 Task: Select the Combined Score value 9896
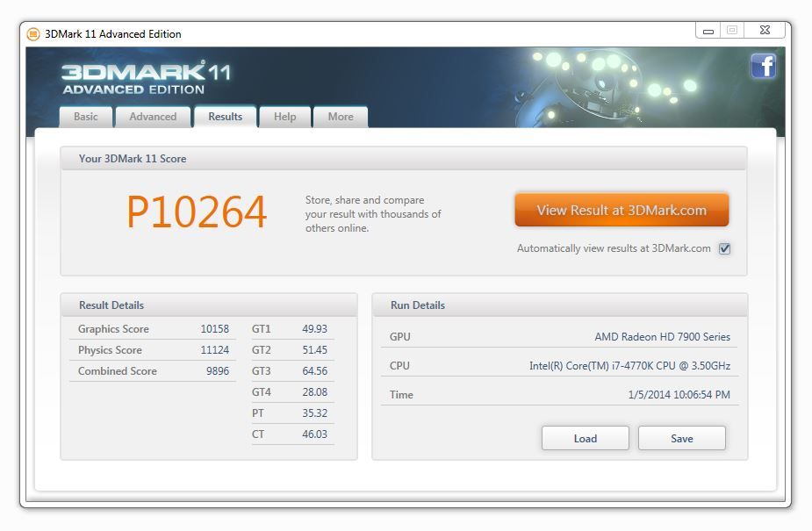coord(218,371)
